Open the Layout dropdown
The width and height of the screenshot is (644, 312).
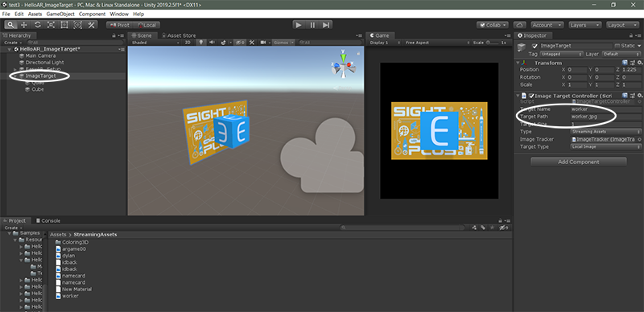pos(622,25)
